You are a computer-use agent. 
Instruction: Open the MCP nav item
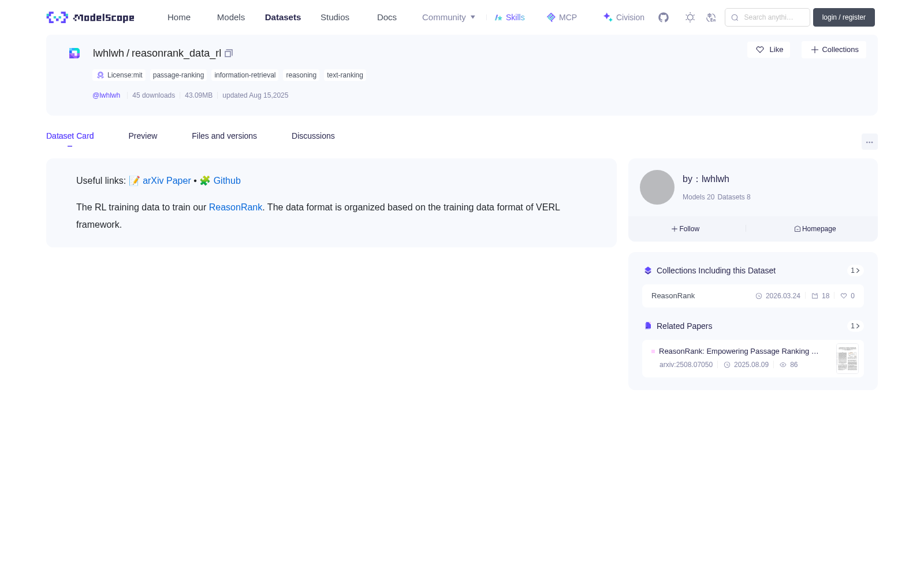(x=561, y=17)
